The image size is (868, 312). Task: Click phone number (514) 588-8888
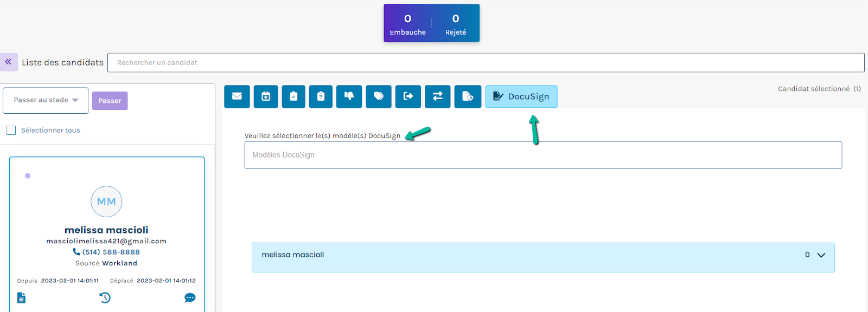(111, 252)
